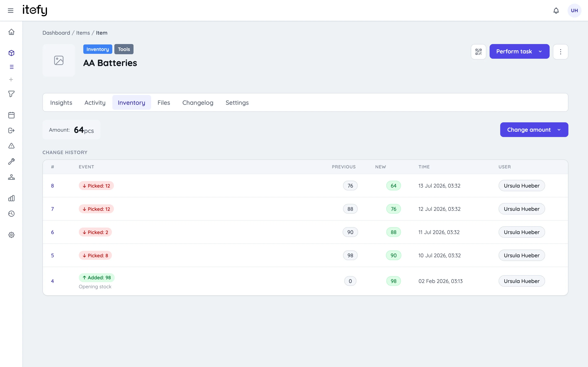The image size is (588, 367).
Task: Expand the Perform task dropdown
Action: pyautogui.click(x=519, y=51)
